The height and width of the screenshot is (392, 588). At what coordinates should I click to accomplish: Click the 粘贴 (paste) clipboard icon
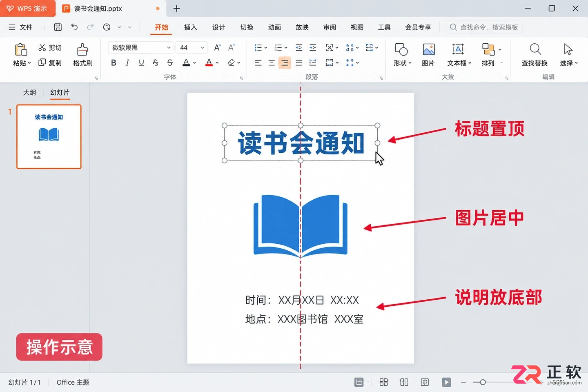21,50
